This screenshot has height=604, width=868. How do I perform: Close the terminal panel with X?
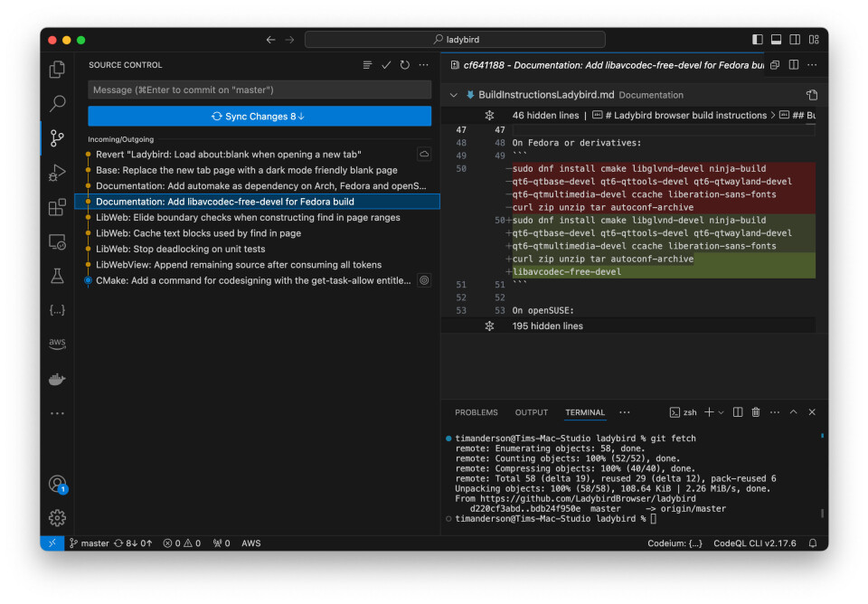click(x=812, y=412)
